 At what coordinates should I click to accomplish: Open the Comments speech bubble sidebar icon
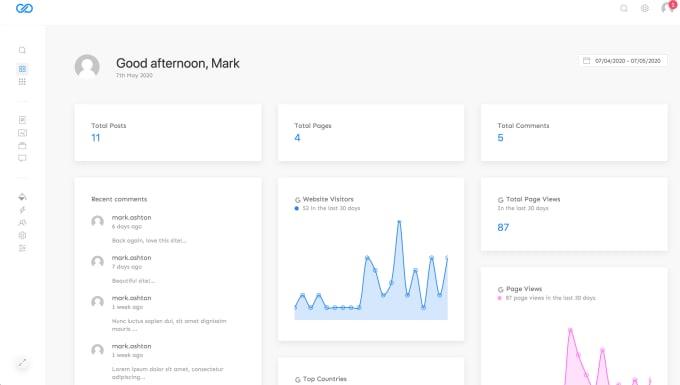[x=22, y=158]
